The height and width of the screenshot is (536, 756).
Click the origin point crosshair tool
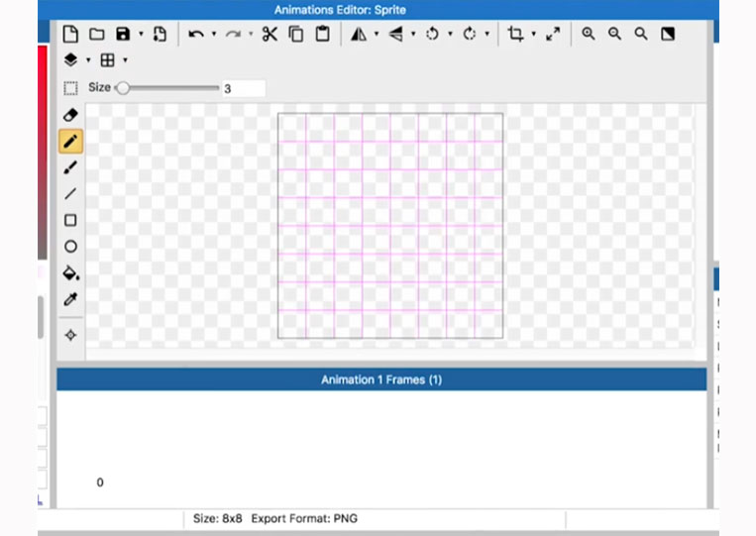point(70,335)
